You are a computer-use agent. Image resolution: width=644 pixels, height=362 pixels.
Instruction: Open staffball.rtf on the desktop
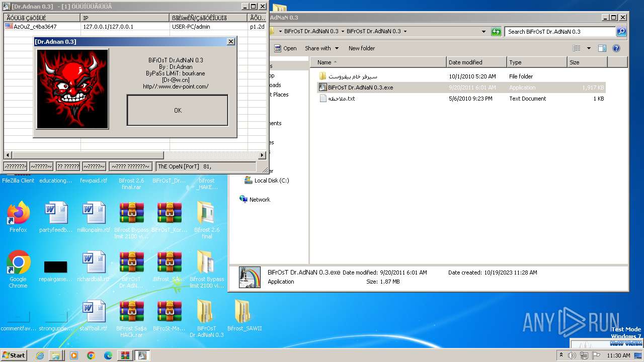pyautogui.click(x=94, y=316)
